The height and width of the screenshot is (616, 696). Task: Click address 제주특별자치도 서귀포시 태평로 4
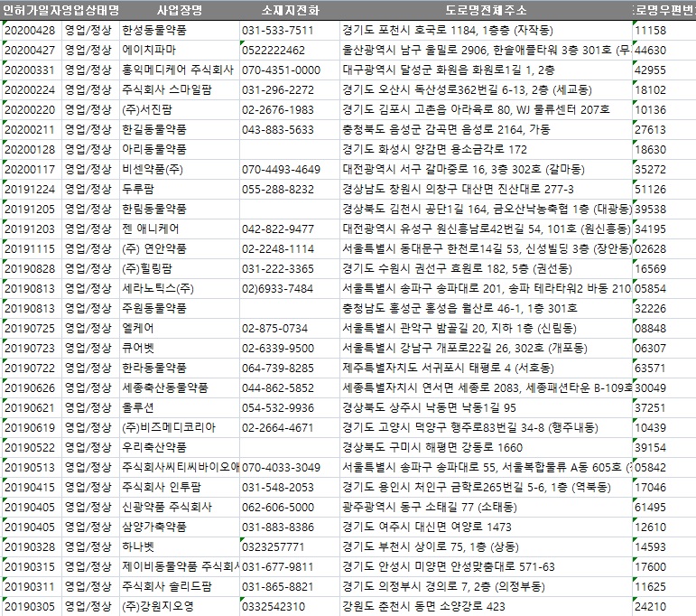(x=486, y=369)
